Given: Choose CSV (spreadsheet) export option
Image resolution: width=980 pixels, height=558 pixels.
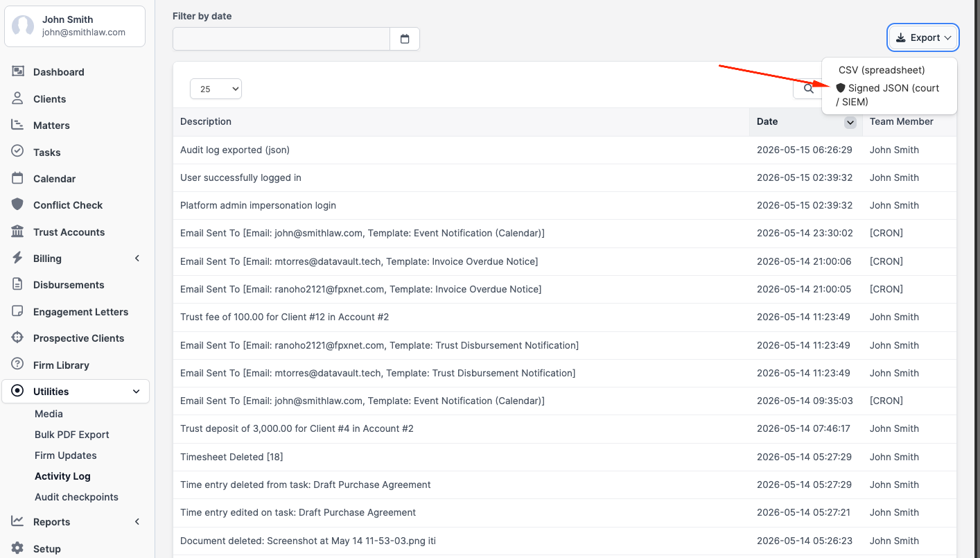Looking at the screenshot, I should 882,70.
